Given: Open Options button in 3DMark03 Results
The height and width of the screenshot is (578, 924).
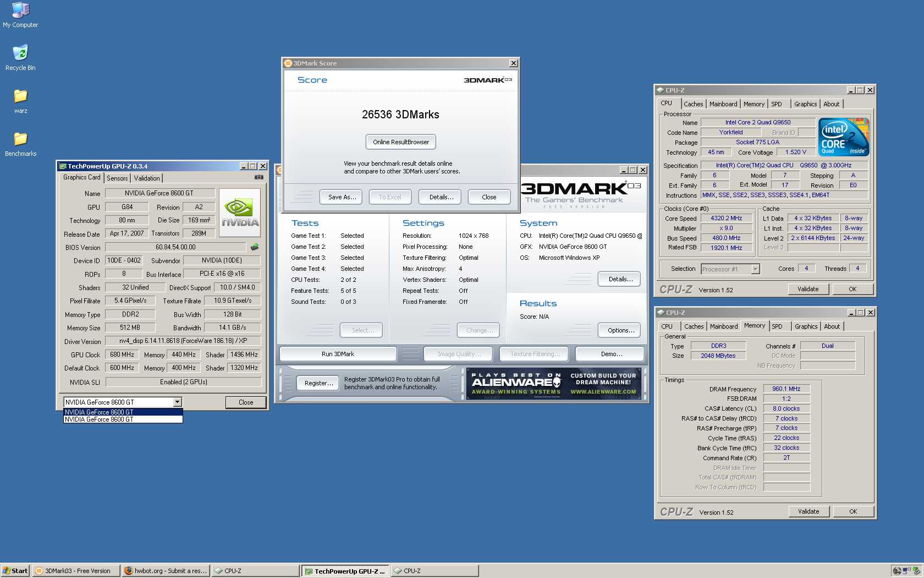Looking at the screenshot, I should (620, 330).
